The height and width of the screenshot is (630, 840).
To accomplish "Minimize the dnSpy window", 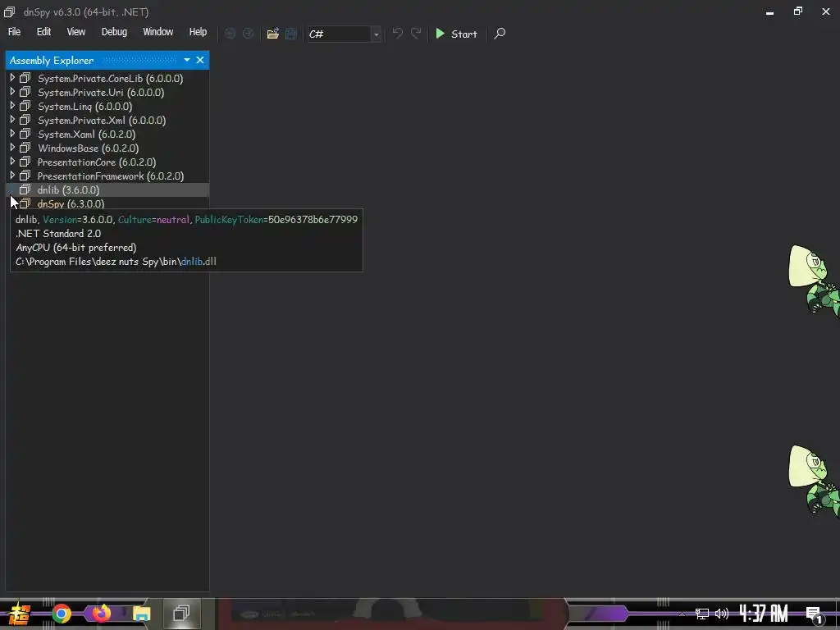I will tap(769, 11).
